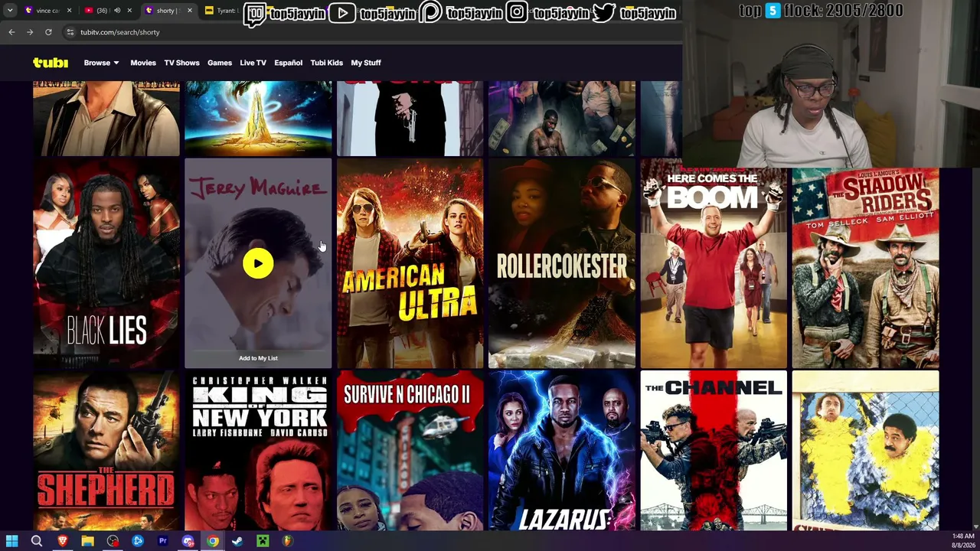Open the Movies section
This screenshot has width=980, height=551.
pos(143,63)
